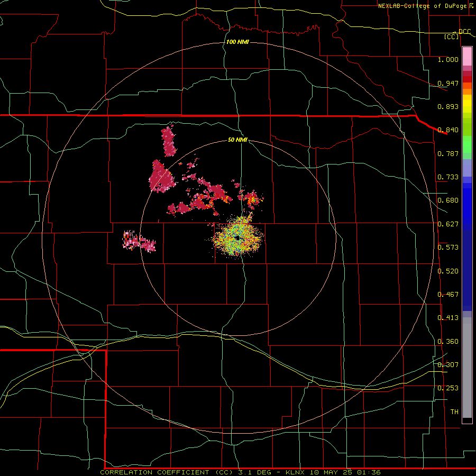Click the 0.467 legend value
This screenshot has width=476, height=476.
[448, 295]
